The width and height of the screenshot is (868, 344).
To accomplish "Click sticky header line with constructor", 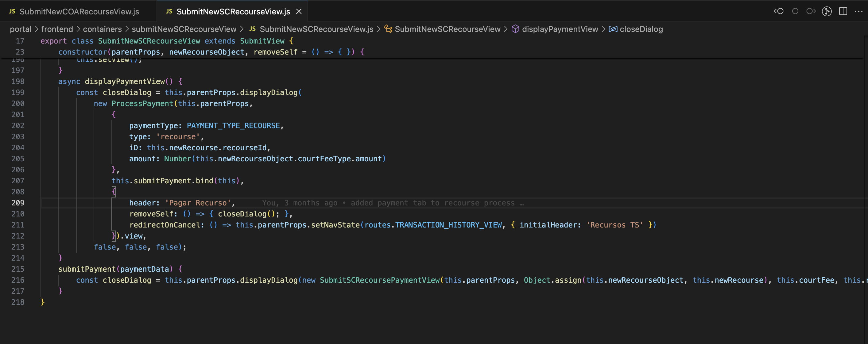I will (211, 52).
